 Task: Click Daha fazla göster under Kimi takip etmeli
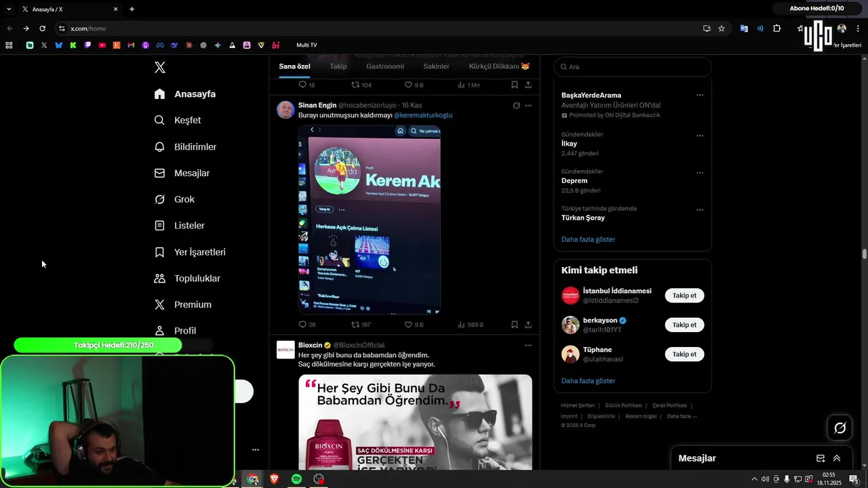[588, 381]
